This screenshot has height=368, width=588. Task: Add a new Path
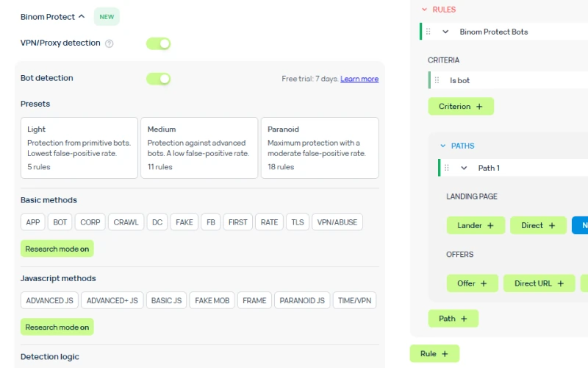pos(453,319)
